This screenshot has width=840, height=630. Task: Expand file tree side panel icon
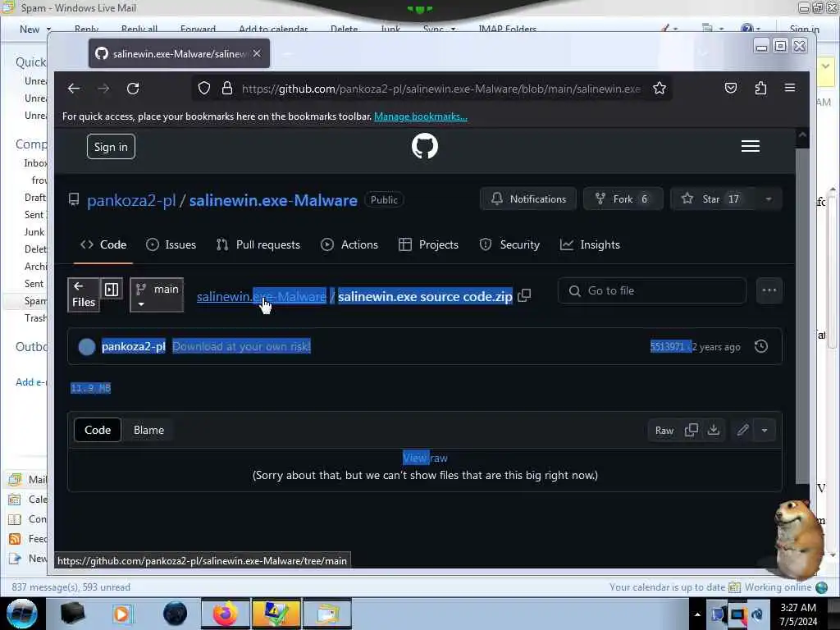[112, 290]
